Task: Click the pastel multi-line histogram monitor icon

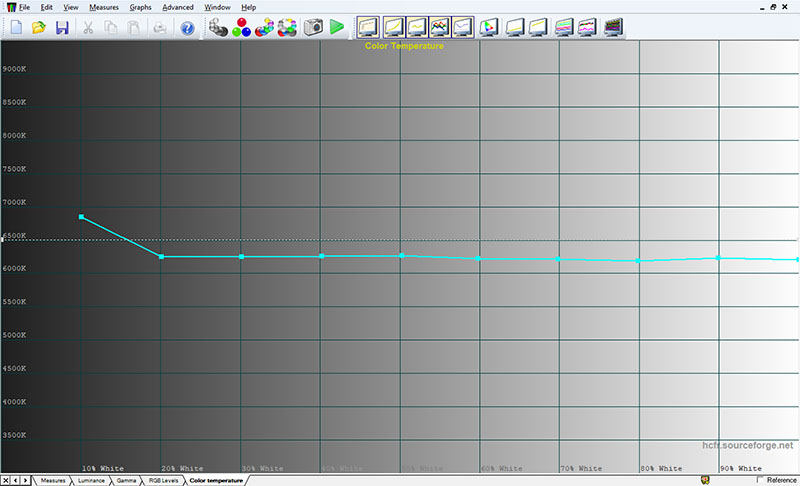Action: (564, 27)
